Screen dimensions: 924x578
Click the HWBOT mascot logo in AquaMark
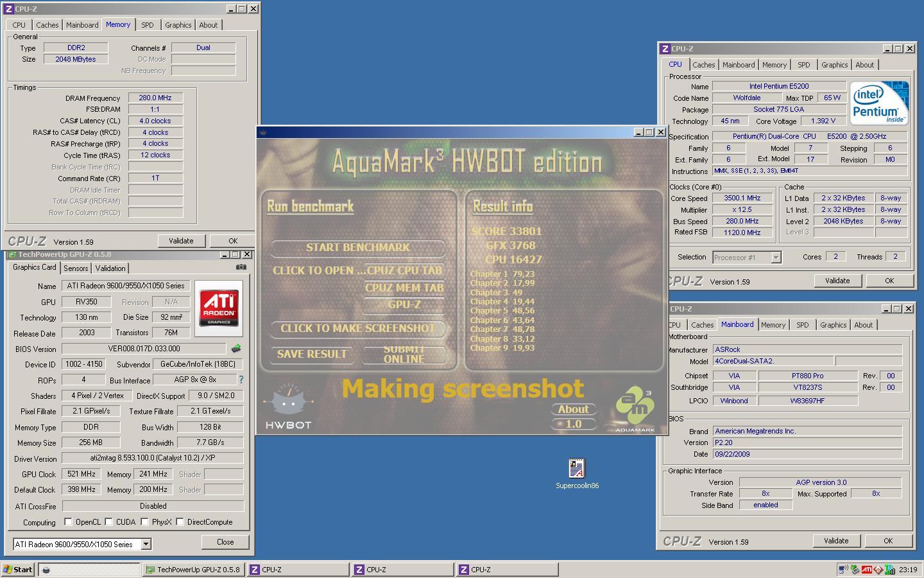(289, 407)
